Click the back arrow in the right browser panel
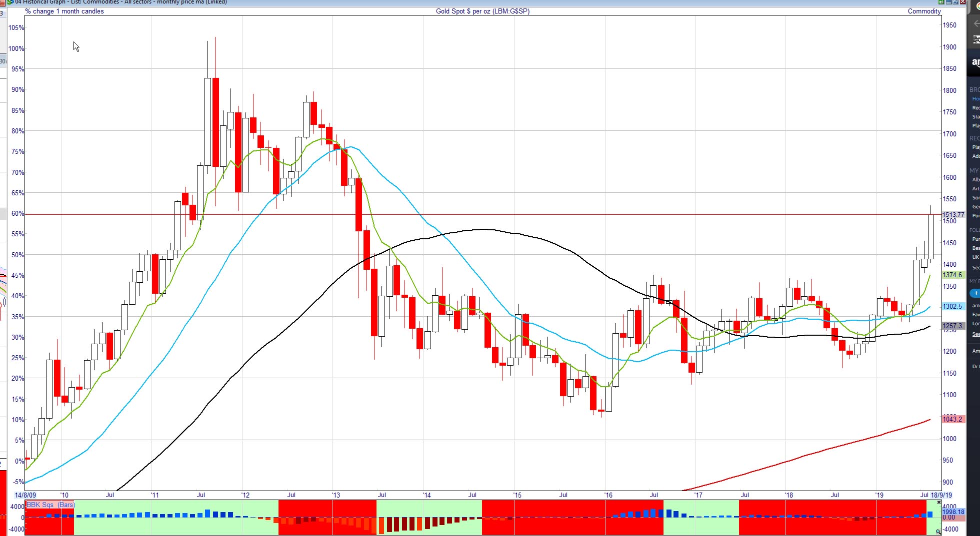 976,23
